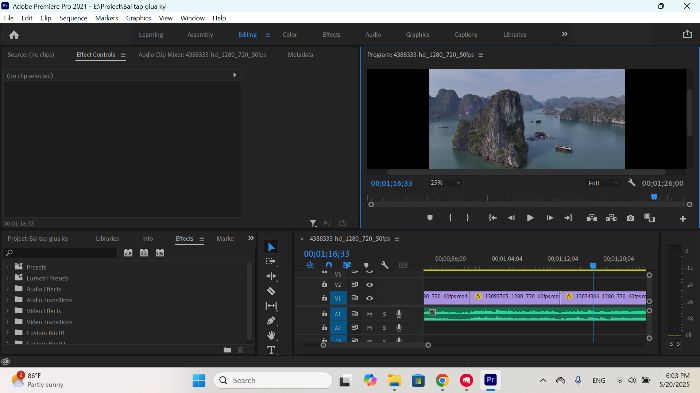Open timeline display settings wrench
Screen dimensions: 700x393
[x=384, y=265]
